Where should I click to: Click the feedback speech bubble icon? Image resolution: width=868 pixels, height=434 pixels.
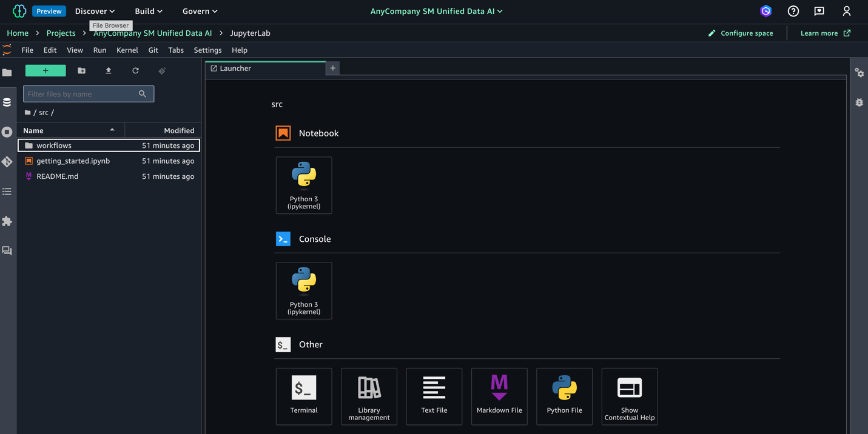(x=819, y=11)
